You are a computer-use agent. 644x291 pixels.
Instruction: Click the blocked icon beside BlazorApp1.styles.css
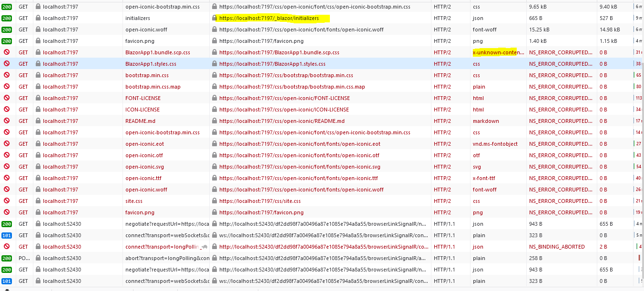[7, 64]
